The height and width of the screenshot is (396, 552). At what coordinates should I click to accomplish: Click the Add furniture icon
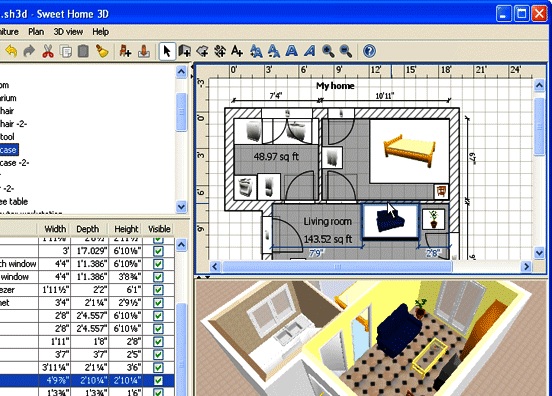tap(125, 51)
